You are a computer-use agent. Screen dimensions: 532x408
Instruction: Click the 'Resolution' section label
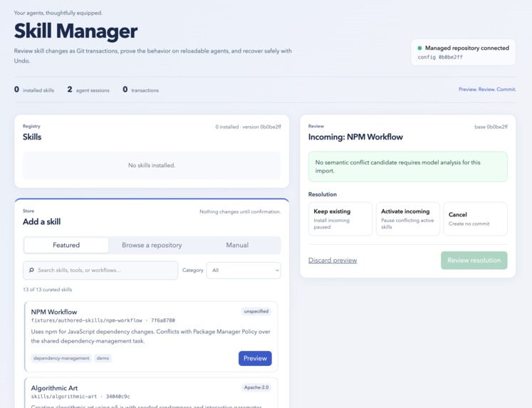(x=323, y=194)
